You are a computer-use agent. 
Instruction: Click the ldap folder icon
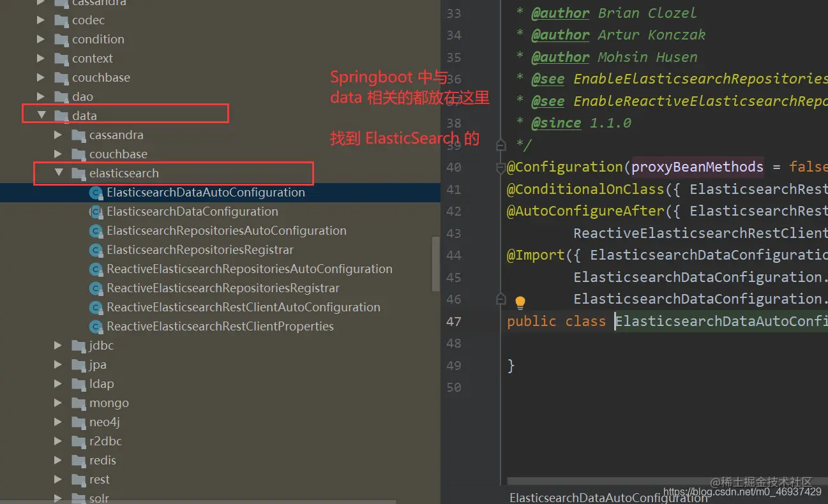[79, 384]
